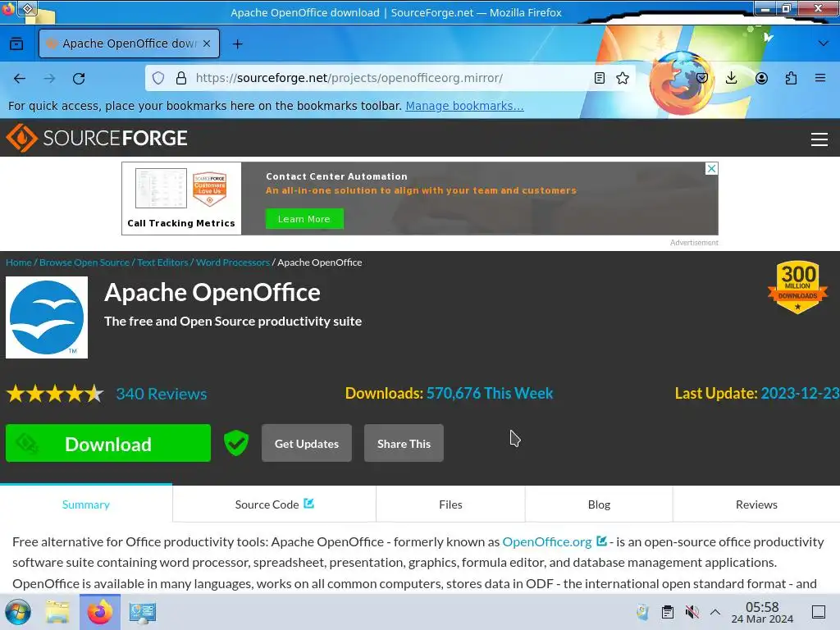Click the Home breadcrumb link

19,262
